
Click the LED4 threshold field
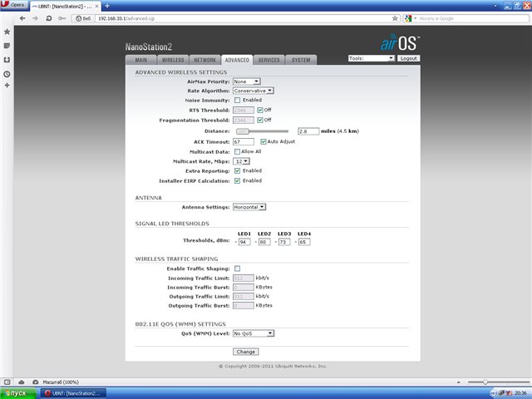coord(304,242)
